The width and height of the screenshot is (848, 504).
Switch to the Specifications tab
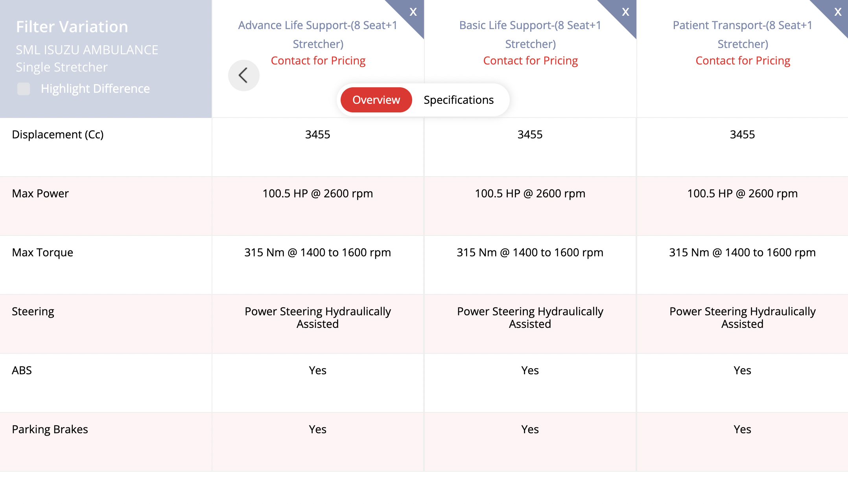(x=459, y=100)
